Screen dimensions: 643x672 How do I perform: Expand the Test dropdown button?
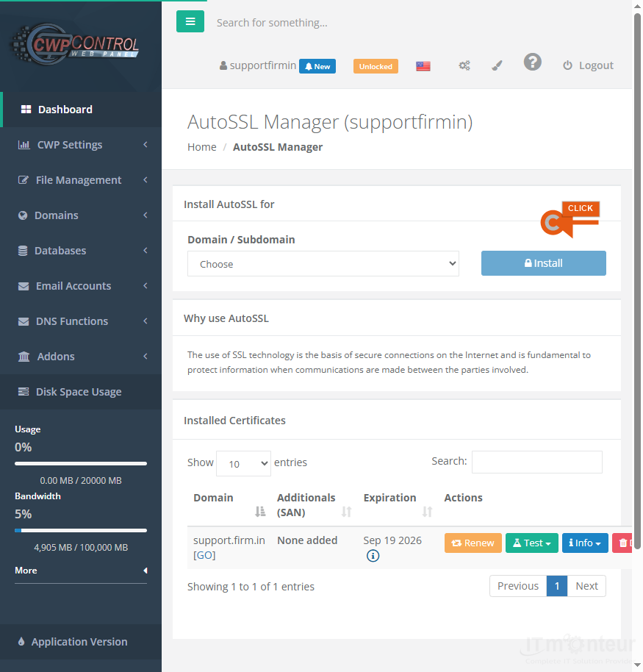[531, 543]
